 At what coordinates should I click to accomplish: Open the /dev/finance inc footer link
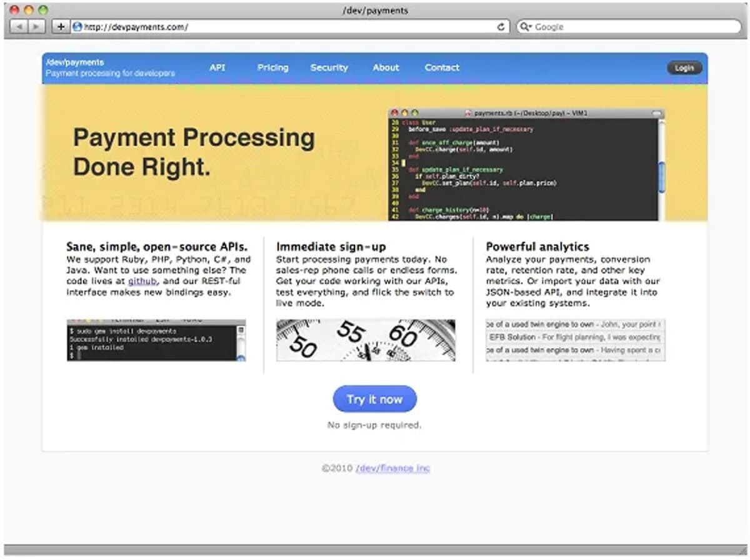tap(393, 468)
